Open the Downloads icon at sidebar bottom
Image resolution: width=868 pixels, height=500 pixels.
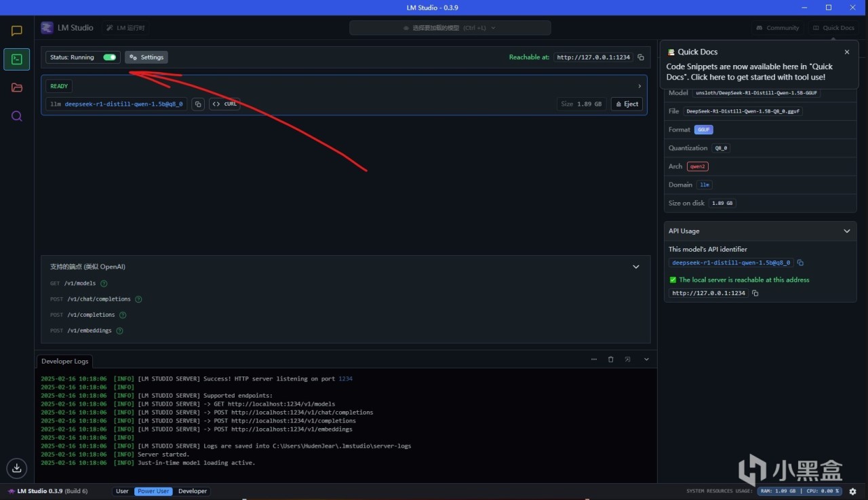(17, 467)
